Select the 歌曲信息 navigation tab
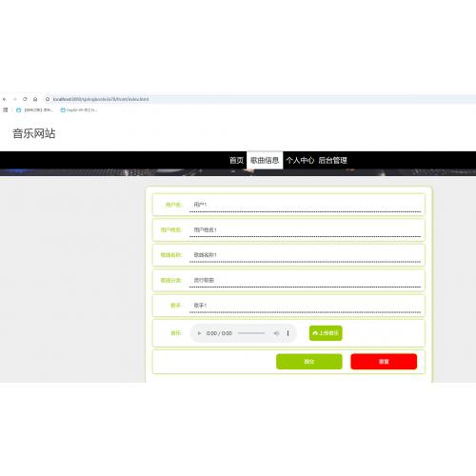Screen dimensions: 476x476 tap(265, 160)
